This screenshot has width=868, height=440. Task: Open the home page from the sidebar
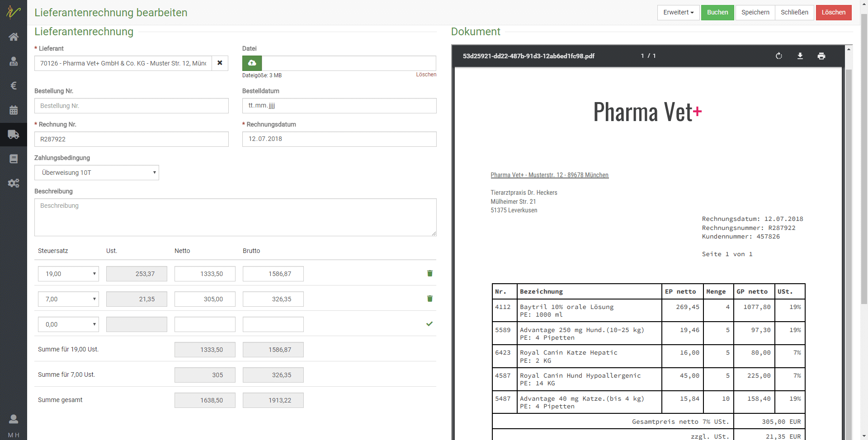tap(14, 37)
